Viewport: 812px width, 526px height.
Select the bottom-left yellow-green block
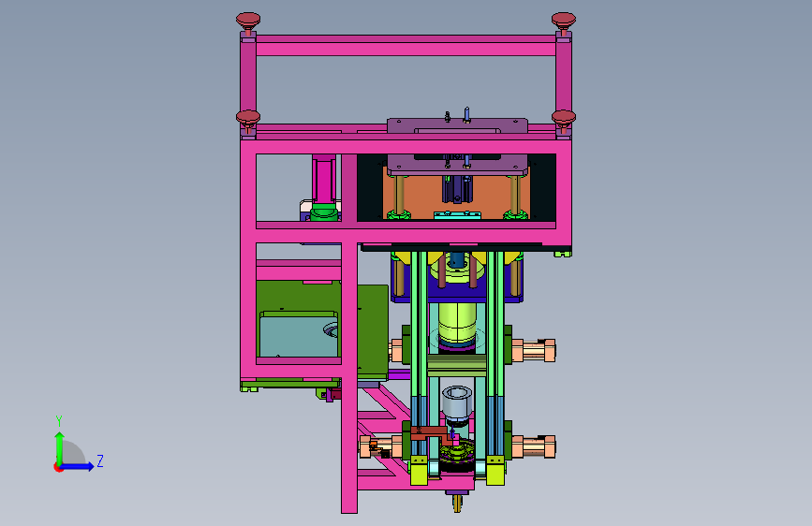pos(419,470)
